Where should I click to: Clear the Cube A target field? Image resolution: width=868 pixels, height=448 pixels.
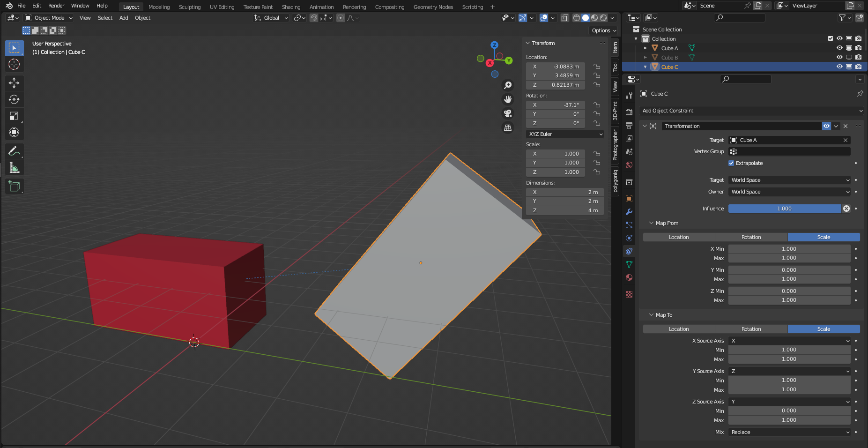pos(846,140)
